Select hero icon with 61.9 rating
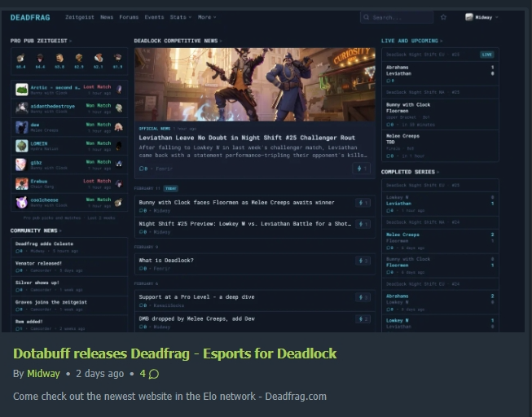The image size is (532, 417). tap(117, 57)
